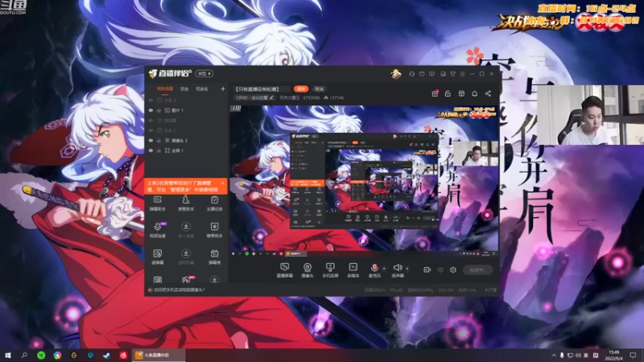Switch to the third scene tab
Screen dimensions: 644x362
[x=202, y=88]
